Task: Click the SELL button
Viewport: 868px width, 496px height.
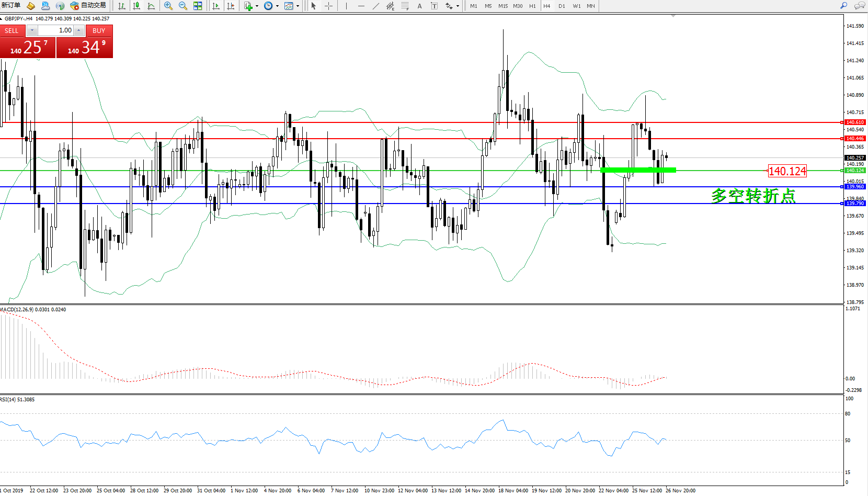Action: coord(12,30)
